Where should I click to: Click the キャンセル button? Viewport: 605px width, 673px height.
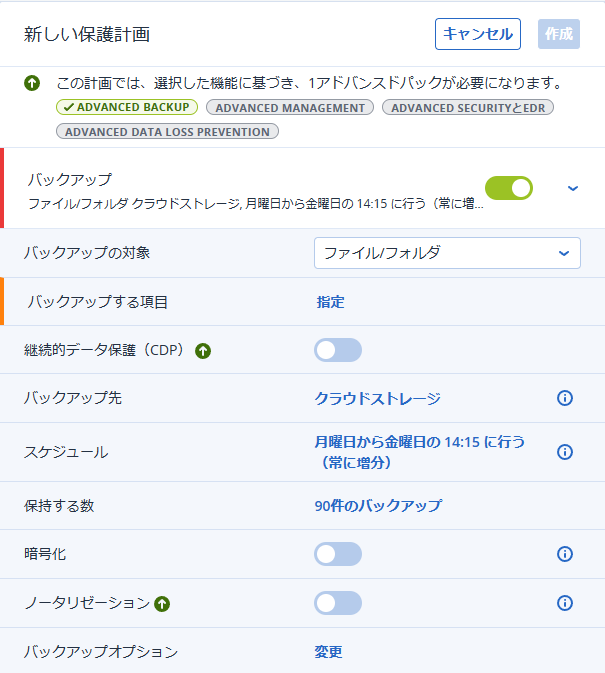[x=478, y=34]
